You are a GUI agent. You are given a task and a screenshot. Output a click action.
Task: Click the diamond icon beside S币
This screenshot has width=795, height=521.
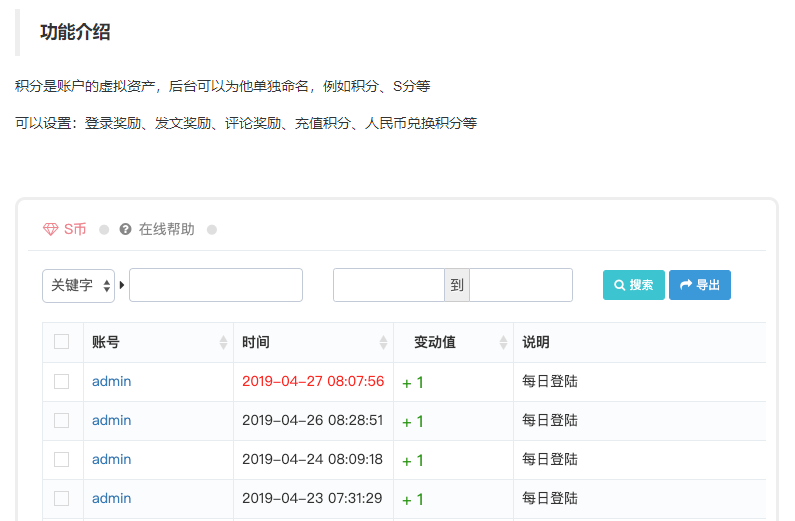[x=51, y=230]
